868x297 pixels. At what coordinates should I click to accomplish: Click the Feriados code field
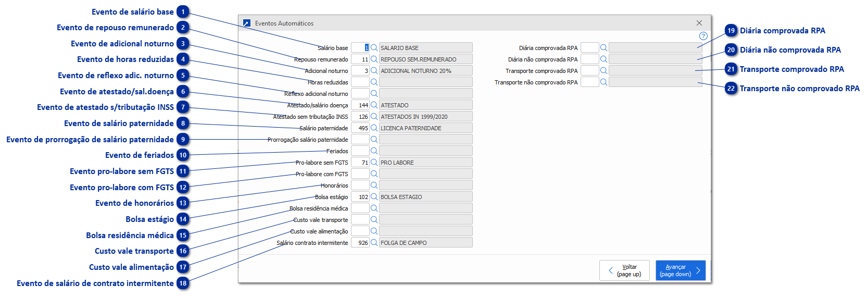pyautogui.click(x=360, y=151)
